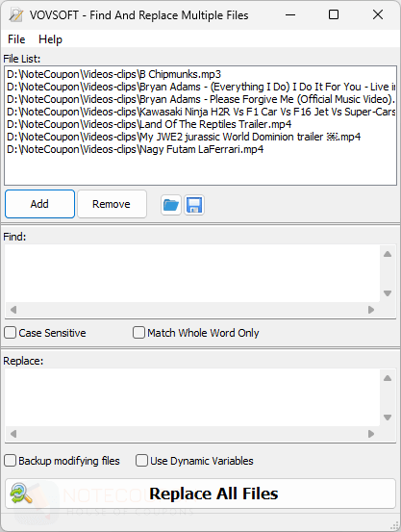Click Replace box scroll right arrow

point(371,434)
